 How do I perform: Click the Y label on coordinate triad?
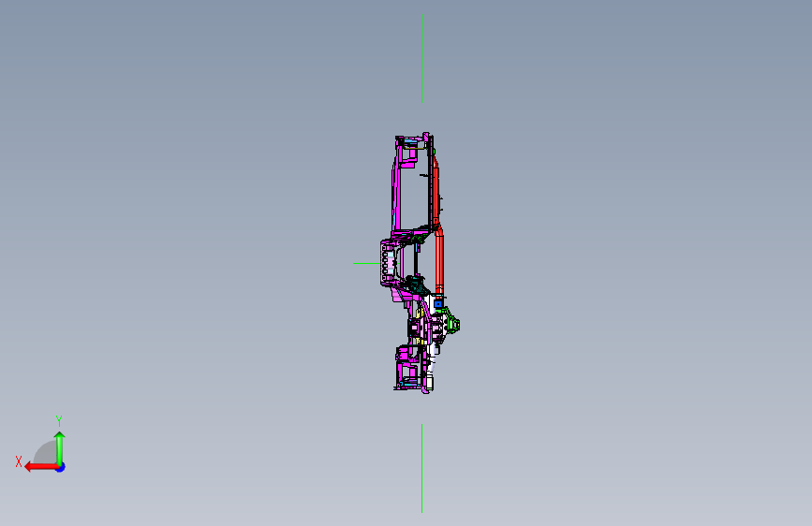[59, 421]
